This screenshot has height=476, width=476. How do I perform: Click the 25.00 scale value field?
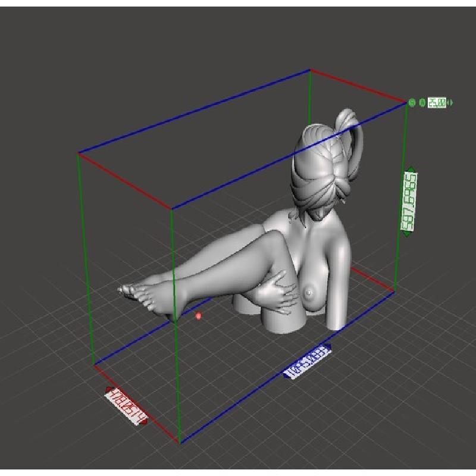(x=437, y=103)
